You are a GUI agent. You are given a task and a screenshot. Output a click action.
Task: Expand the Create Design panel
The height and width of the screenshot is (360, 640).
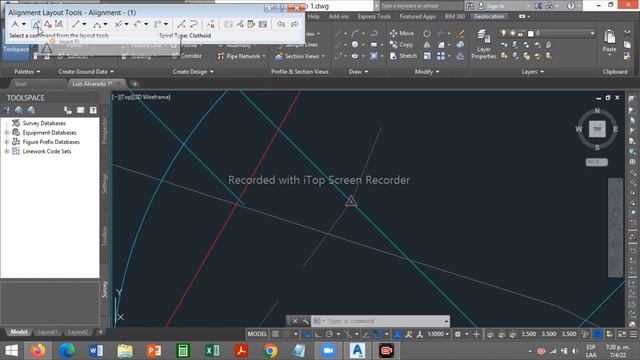point(193,71)
